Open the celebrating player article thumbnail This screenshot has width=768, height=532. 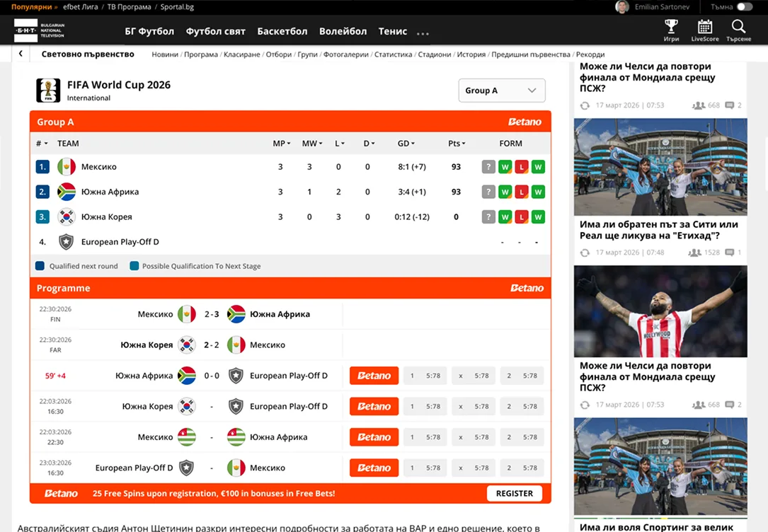[x=660, y=311]
